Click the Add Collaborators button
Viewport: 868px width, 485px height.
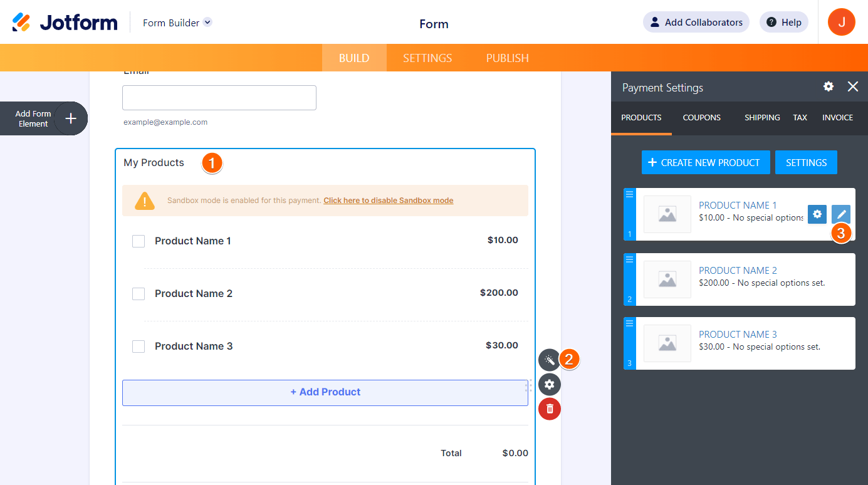point(696,22)
